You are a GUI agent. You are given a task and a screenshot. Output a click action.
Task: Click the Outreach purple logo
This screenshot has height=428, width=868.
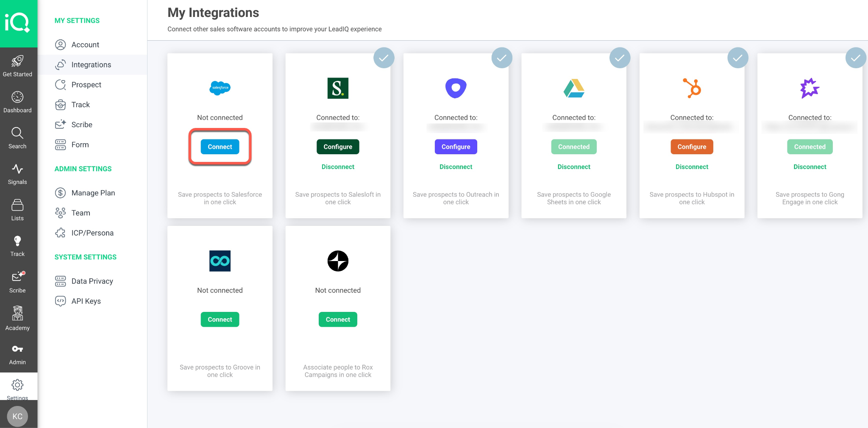[456, 88]
